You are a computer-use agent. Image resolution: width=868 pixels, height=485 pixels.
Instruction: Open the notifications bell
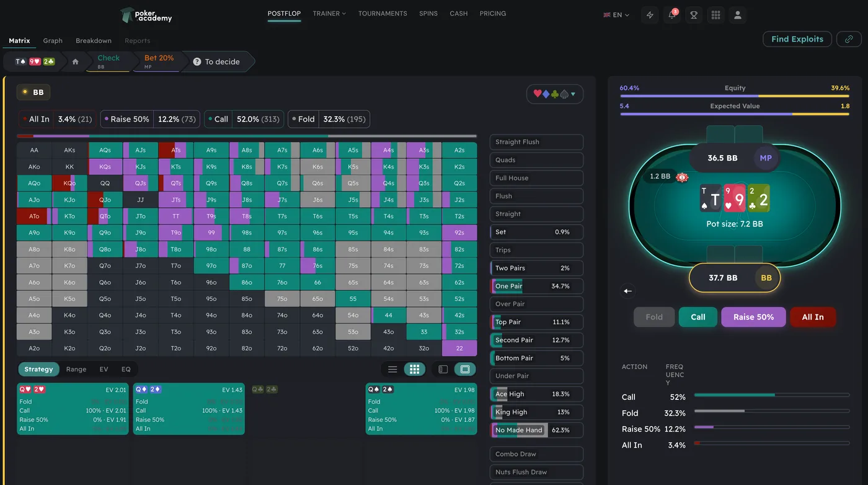671,15
